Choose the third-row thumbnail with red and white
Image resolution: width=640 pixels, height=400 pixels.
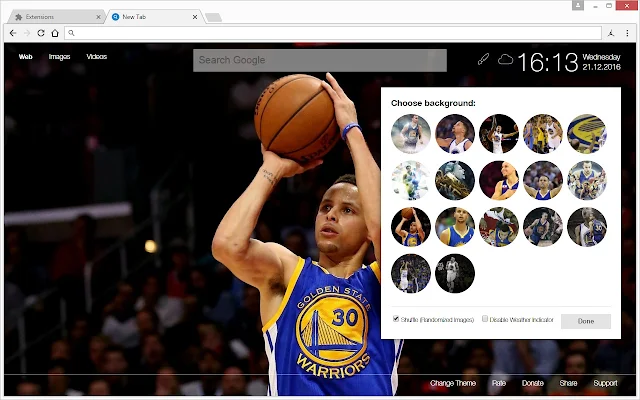pos(499,227)
